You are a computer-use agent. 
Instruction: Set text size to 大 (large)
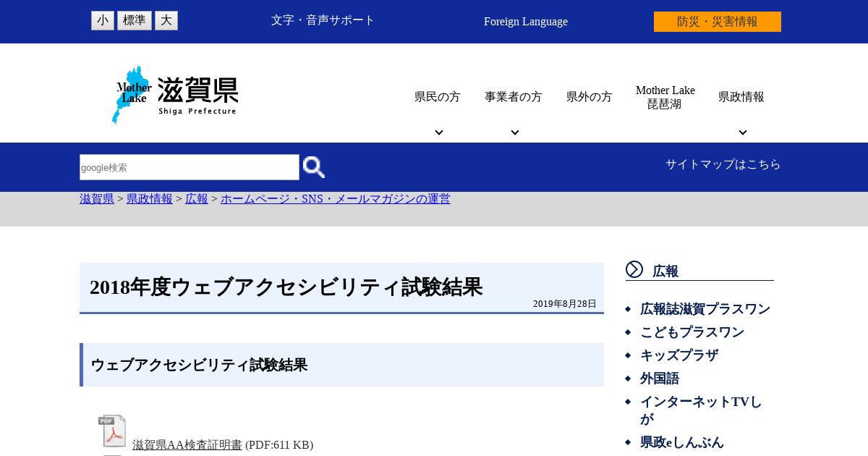tap(166, 21)
